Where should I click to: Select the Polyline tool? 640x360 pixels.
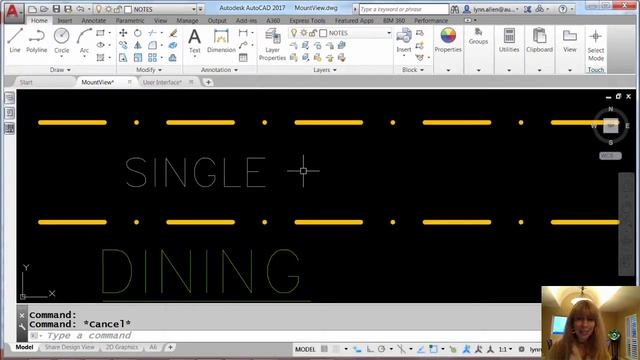(36, 40)
